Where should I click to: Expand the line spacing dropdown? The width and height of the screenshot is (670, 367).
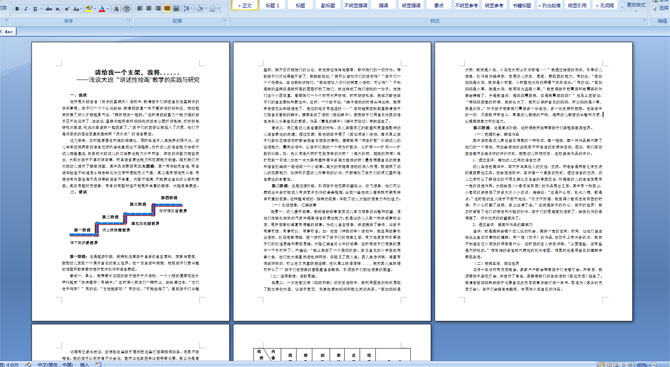click(191, 8)
